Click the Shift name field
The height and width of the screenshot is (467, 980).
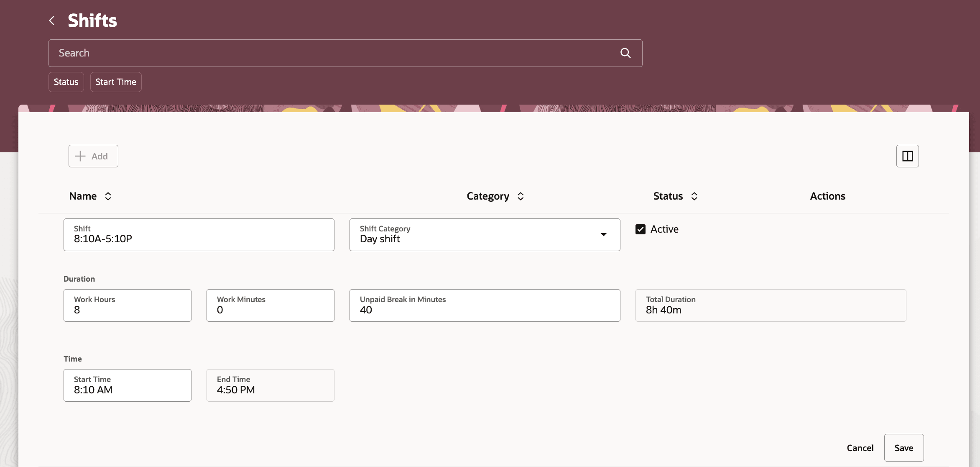199,235
